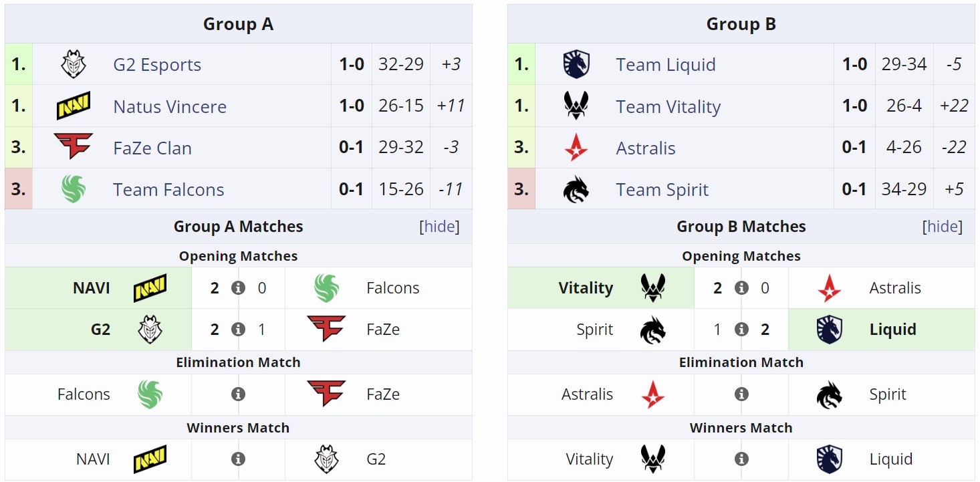980x482 pixels.
Task: Click Team Spirit logo in Group B standings
Action: click(576, 189)
